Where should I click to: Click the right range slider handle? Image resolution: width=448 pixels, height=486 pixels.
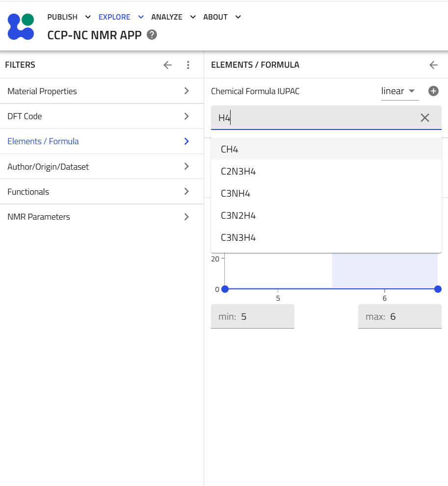click(438, 289)
